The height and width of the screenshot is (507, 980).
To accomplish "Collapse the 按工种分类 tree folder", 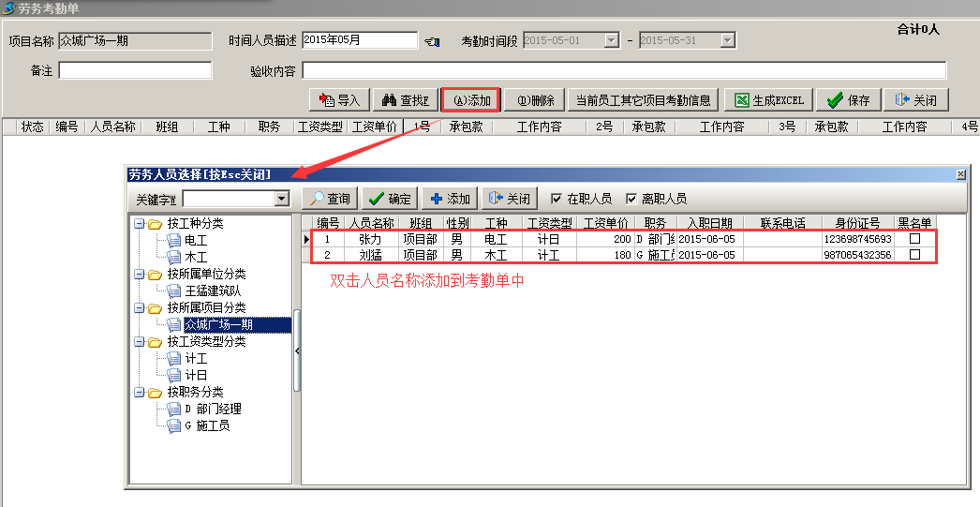I will pos(140,224).
